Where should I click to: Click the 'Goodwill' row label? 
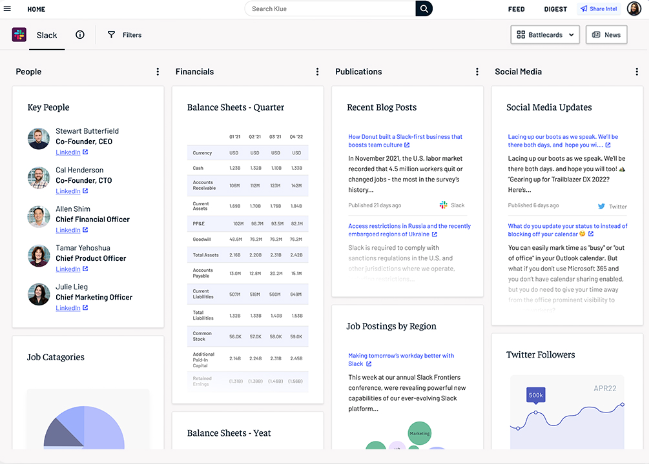pyautogui.click(x=202, y=239)
